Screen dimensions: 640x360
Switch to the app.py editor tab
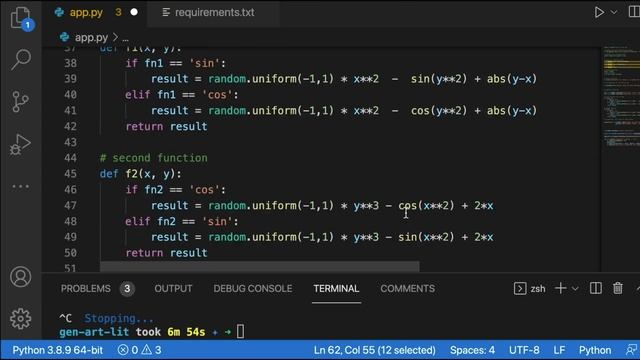86,12
